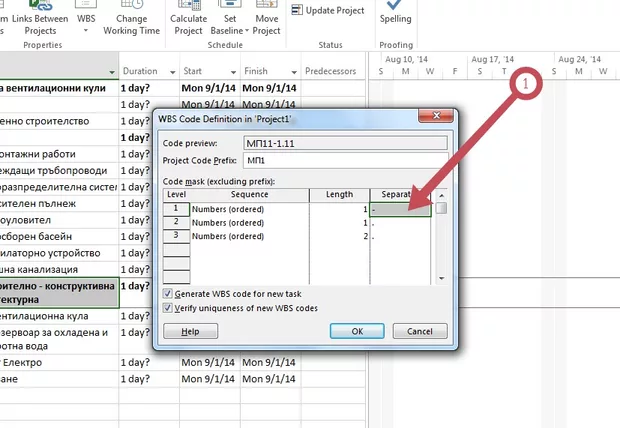Click the code mask scrollbar down arrow
This screenshot has height=428, width=620.
441,279
